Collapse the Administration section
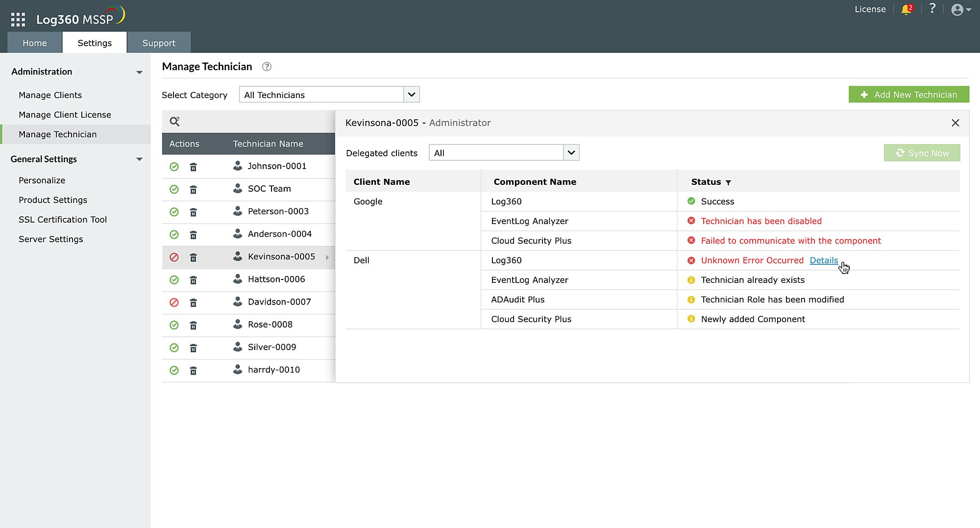The width and height of the screenshot is (980, 528). (x=139, y=72)
